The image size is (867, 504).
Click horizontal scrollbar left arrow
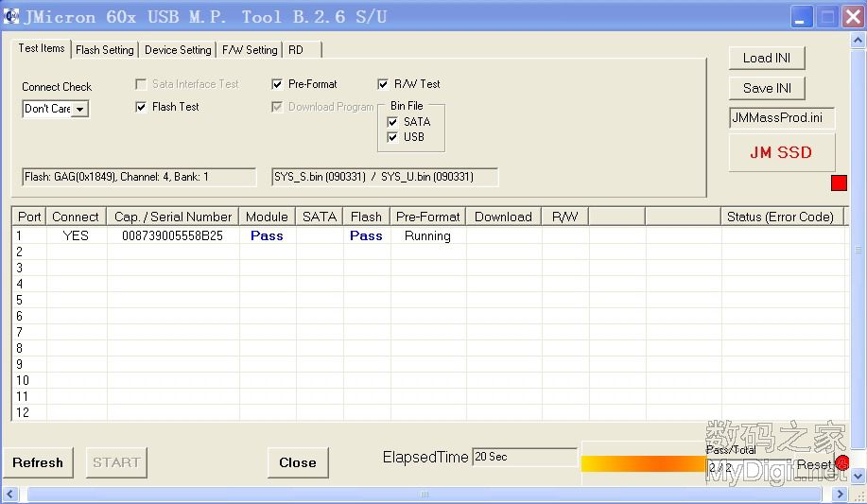(x=9, y=494)
